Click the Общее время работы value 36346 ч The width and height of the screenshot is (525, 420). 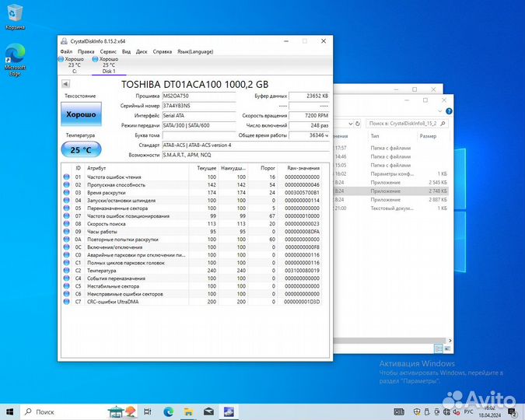click(x=310, y=135)
